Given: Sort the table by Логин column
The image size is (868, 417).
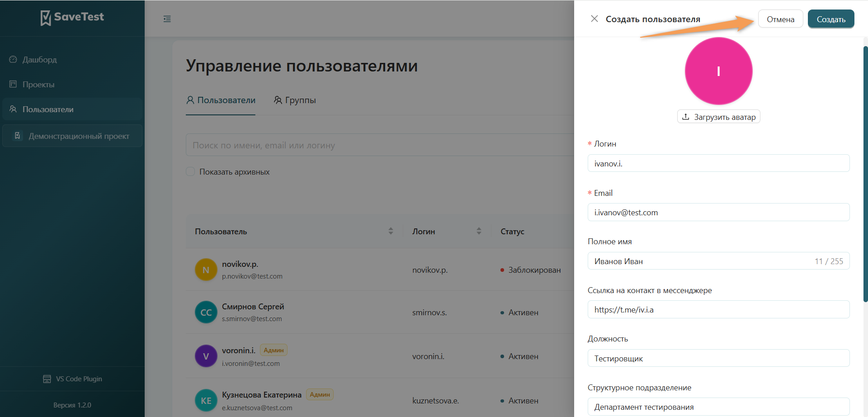Looking at the screenshot, I should 479,231.
